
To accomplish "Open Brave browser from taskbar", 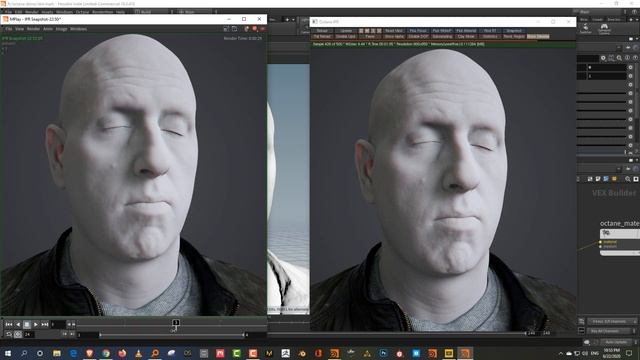I will (x=89, y=353).
